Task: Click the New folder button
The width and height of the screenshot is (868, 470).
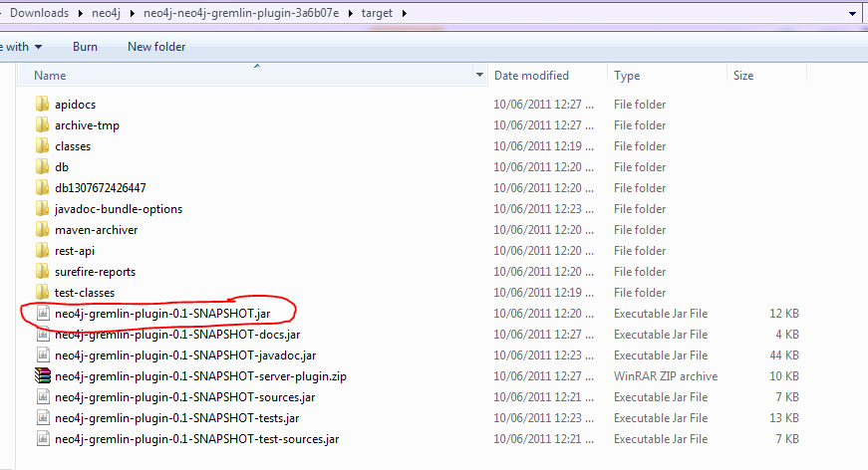Action: pyautogui.click(x=156, y=47)
